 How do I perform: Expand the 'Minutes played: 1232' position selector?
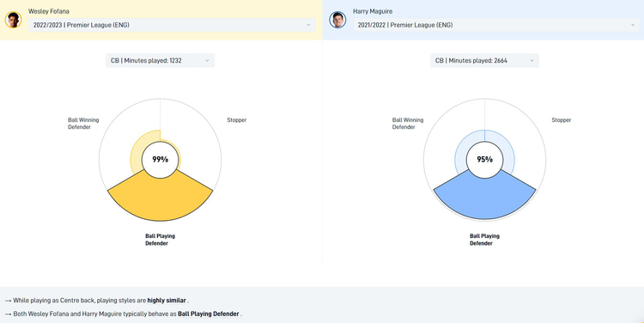(161, 60)
